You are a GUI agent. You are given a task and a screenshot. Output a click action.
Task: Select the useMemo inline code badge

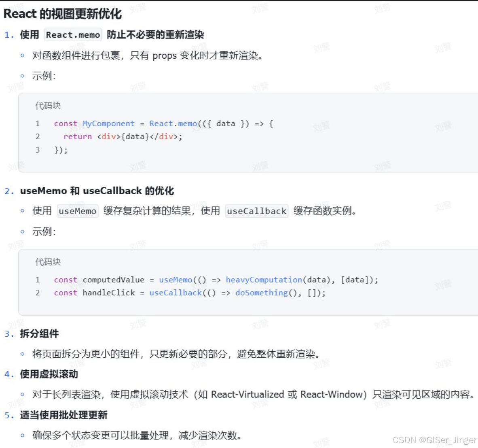pyautogui.click(x=77, y=211)
